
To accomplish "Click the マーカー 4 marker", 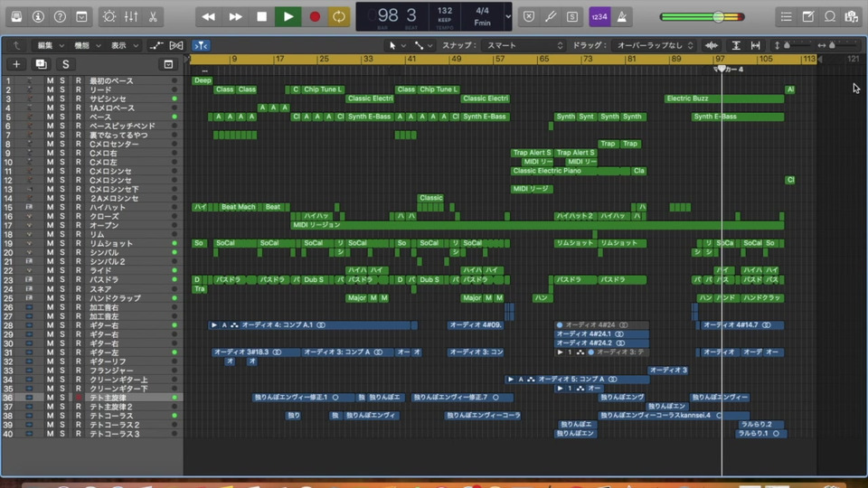I will pos(729,70).
